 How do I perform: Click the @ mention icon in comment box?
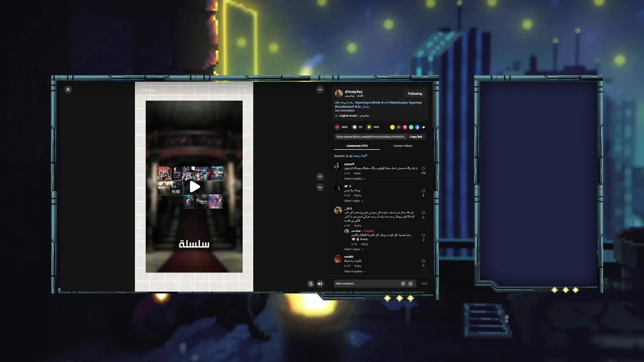[x=403, y=284]
